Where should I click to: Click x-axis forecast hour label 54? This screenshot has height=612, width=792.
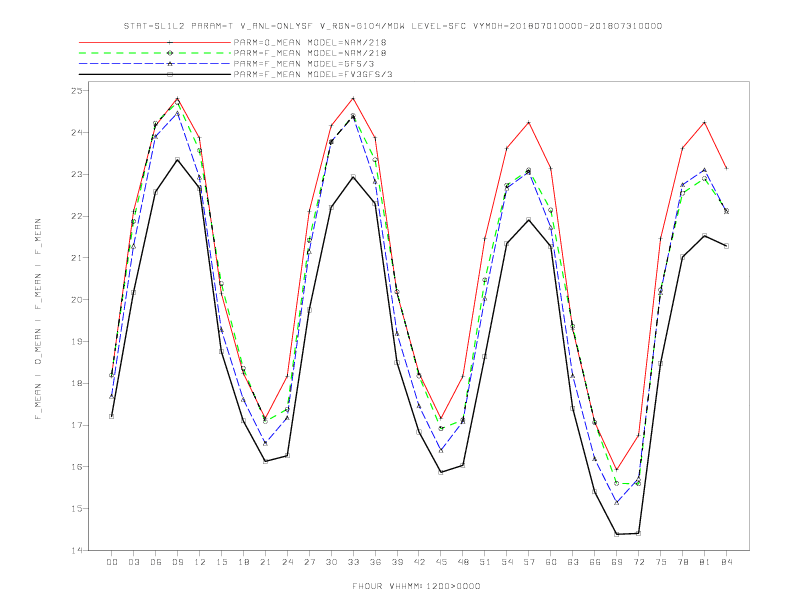click(x=507, y=562)
